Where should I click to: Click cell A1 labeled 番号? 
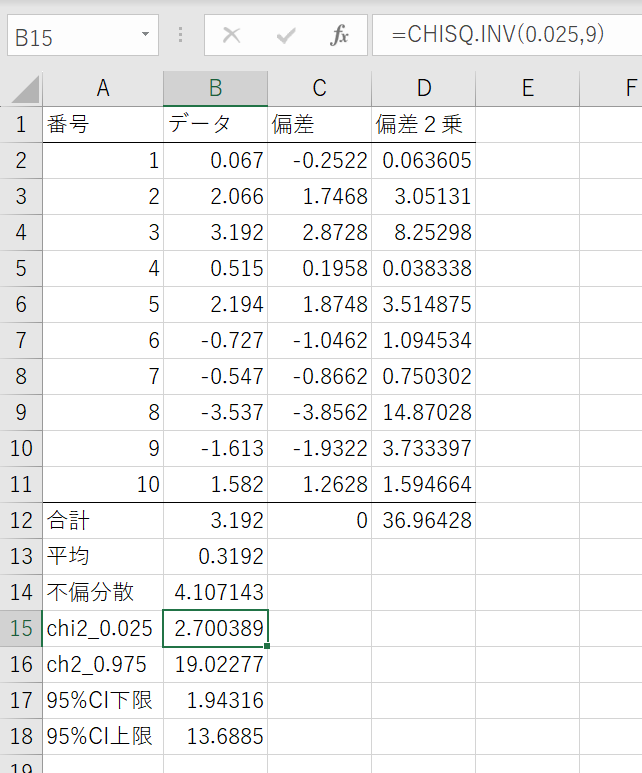pyautogui.click(x=103, y=124)
